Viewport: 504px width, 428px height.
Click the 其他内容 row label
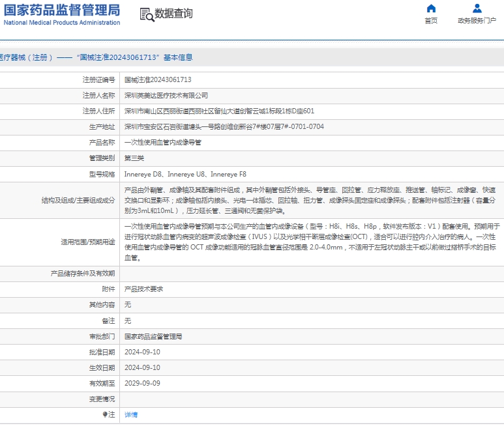click(x=102, y=305)
